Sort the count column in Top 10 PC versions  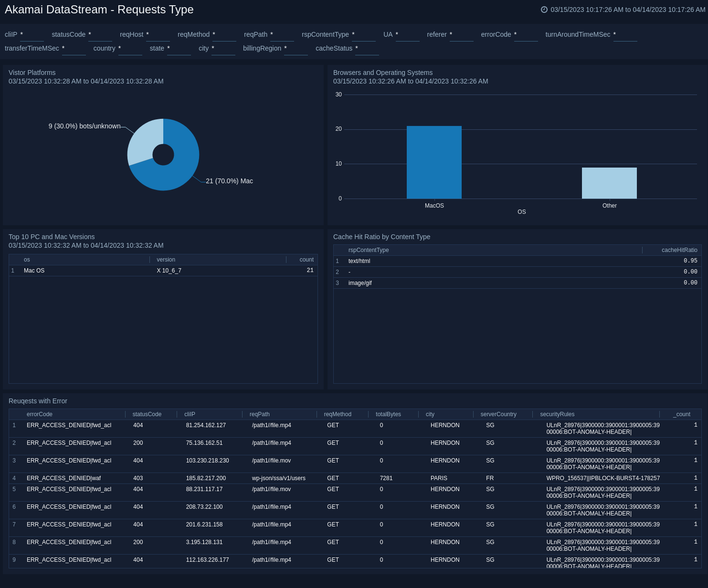coord(306,260)
